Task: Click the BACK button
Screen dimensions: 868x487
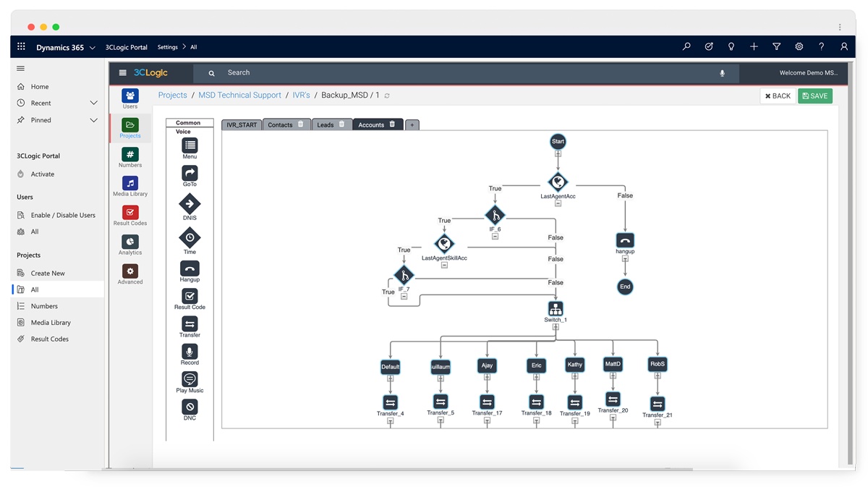Action: 778,96
